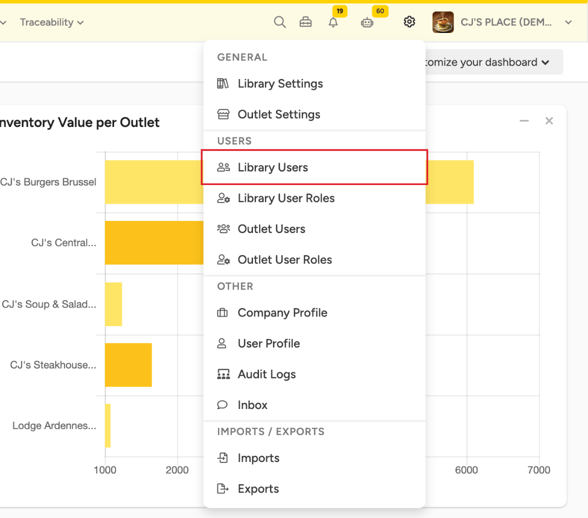The height and width of the screenshot is (518, 588).
Task: Open the Traceability menu
Action: [52, 22]
